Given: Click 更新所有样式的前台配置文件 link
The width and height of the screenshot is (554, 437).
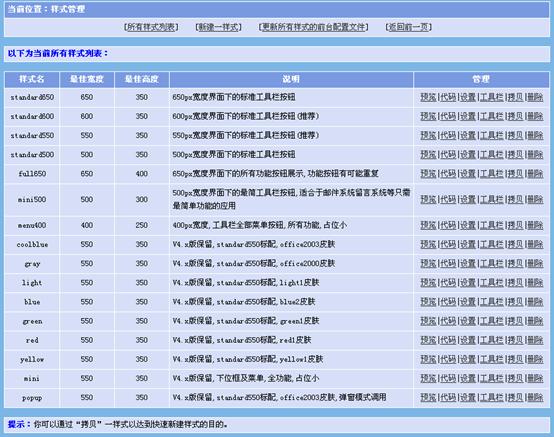Looking at the screenshot, I should tap(313, 27).
